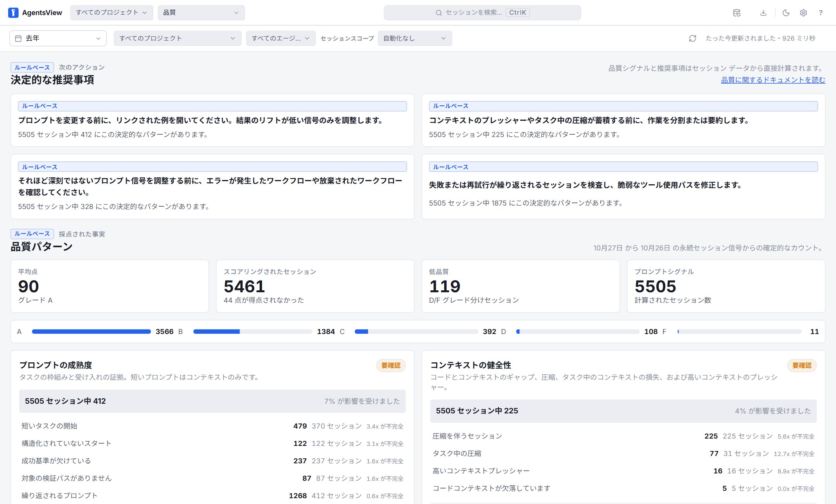Open settings via the gear icon

tap(803, 13)
